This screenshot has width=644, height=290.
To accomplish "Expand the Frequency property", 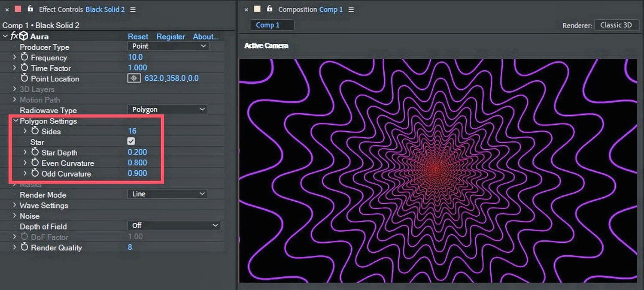I will 15,57.
